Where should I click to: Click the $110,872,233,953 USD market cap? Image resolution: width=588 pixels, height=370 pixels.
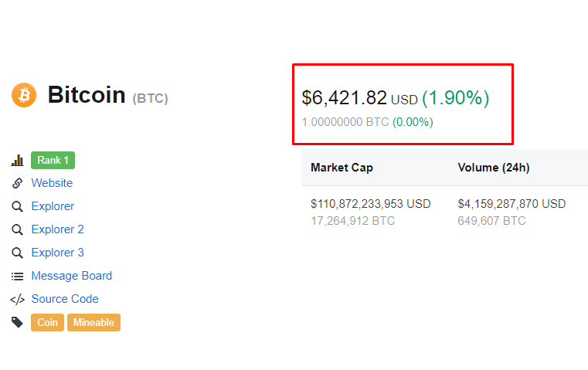[371, 204]
